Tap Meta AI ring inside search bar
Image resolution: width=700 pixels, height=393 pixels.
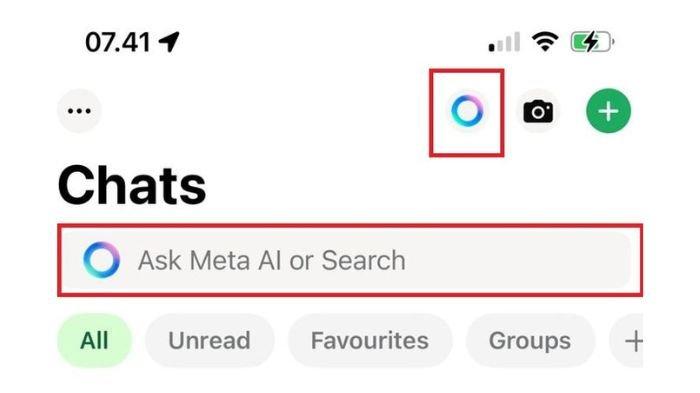pos(101,260)
